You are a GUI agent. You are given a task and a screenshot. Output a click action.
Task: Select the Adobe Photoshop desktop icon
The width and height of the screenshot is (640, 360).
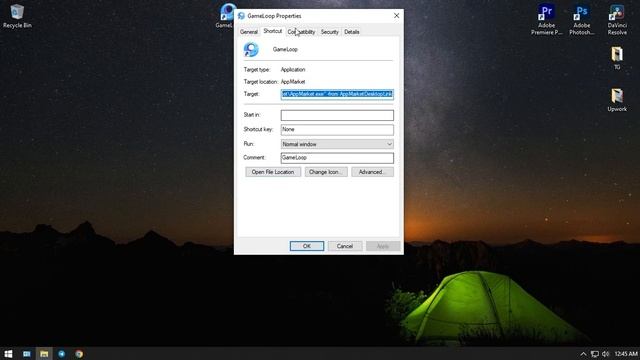coord(581,20)
